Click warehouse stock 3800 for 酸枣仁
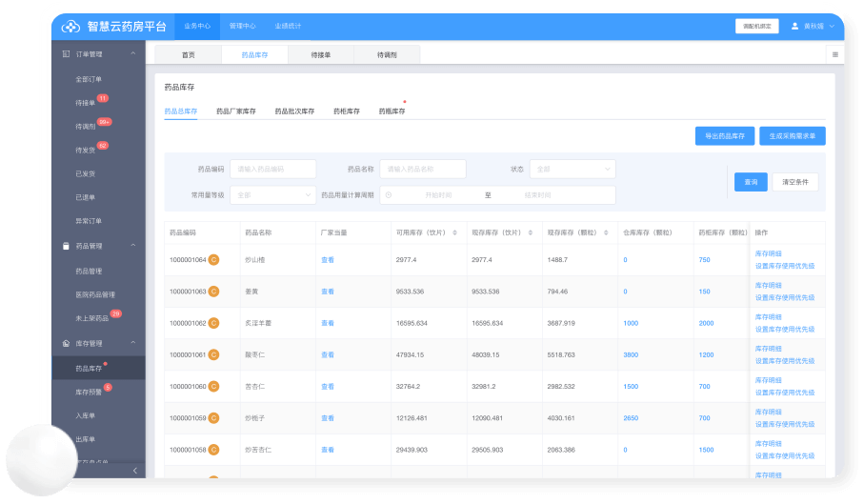The image size is (864, 504). (x=631, y=354)
